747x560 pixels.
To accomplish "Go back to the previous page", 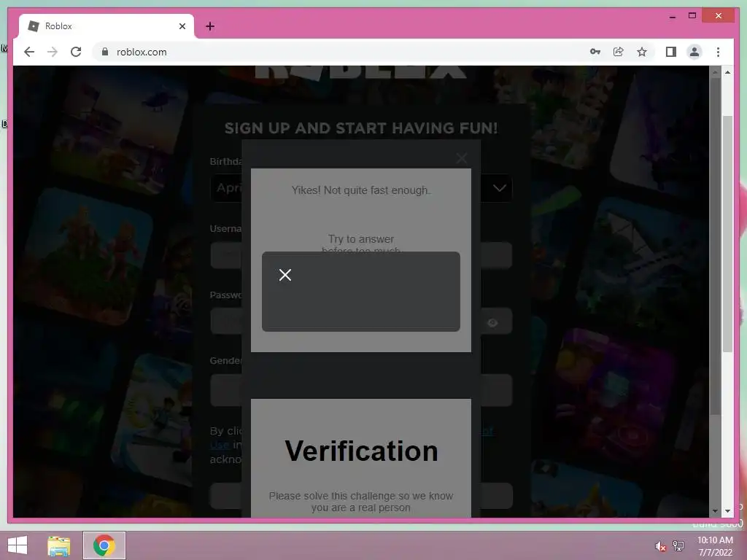I will click(x=29, y=52).
